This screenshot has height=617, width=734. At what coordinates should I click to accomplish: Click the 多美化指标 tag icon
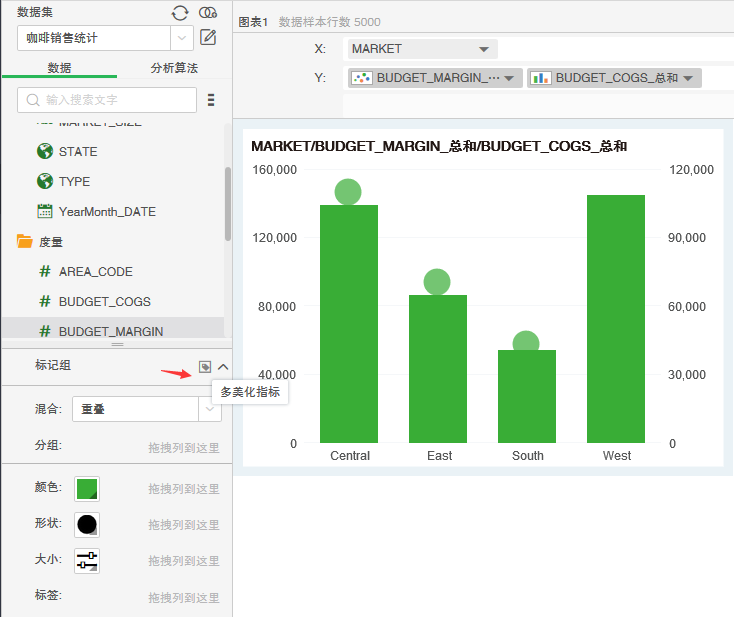pyautogui.click(x=205, y=367)
